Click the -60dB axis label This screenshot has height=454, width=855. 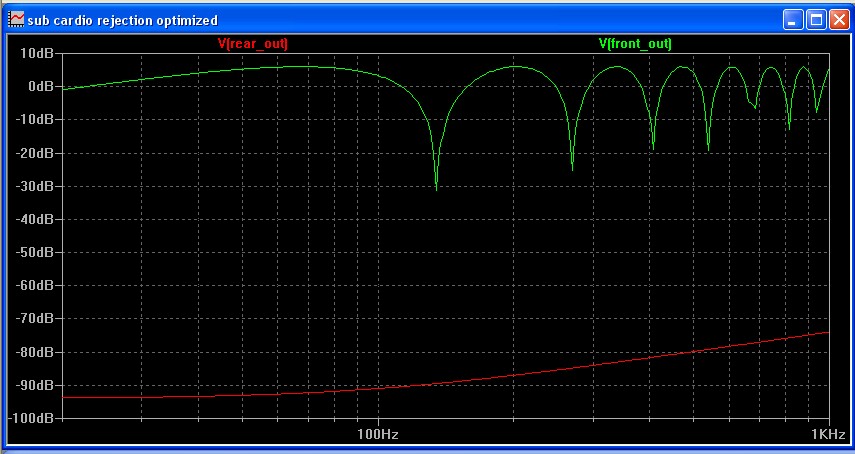34,285
